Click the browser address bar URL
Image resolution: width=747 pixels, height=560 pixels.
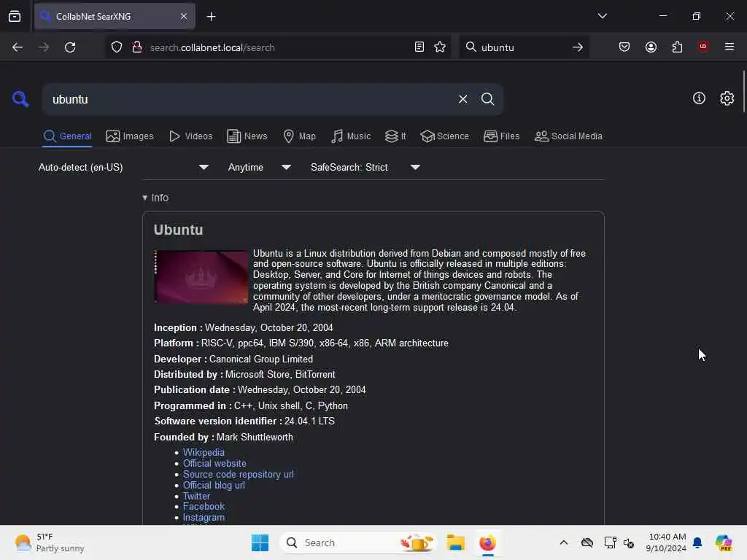[212, 47]
